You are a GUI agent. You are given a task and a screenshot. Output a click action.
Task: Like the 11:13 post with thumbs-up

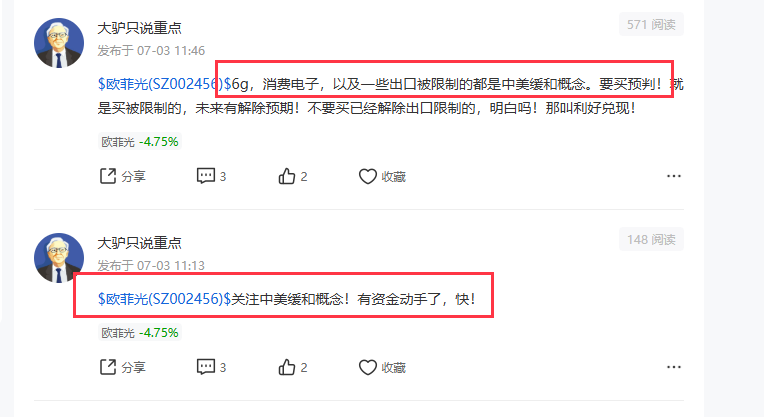click(x=292, y=367)
